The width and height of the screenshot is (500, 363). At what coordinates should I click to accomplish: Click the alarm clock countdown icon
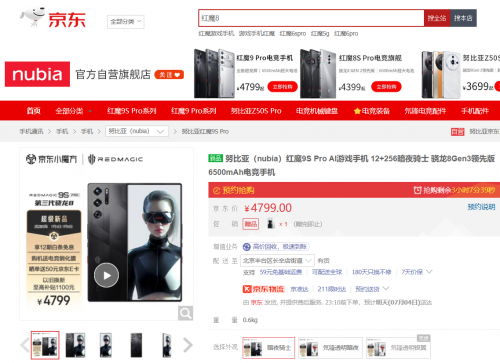[x=417, y=190]
